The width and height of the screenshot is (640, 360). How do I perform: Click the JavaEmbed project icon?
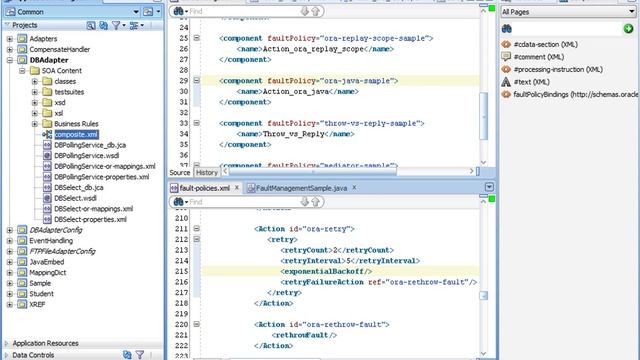pos(22,262)
